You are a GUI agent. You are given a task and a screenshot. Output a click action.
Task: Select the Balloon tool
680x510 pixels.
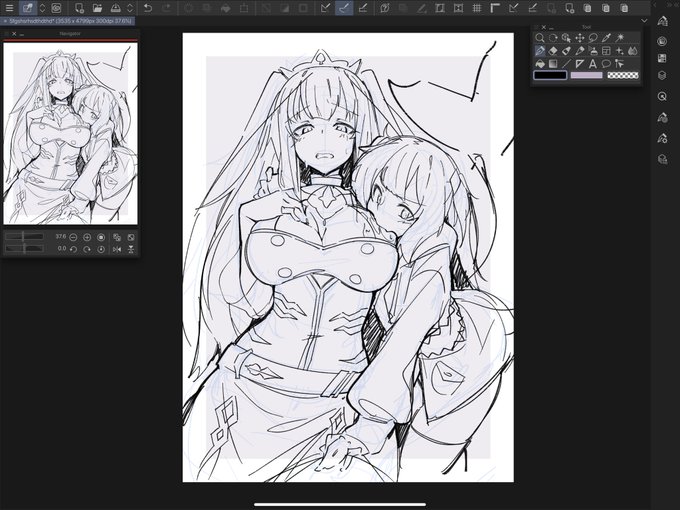coord(606,64)
